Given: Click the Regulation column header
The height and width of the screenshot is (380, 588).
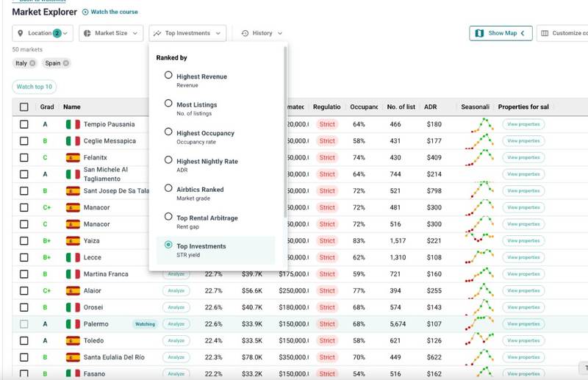Looking at the screenshot, I should (x=326, y=107).
